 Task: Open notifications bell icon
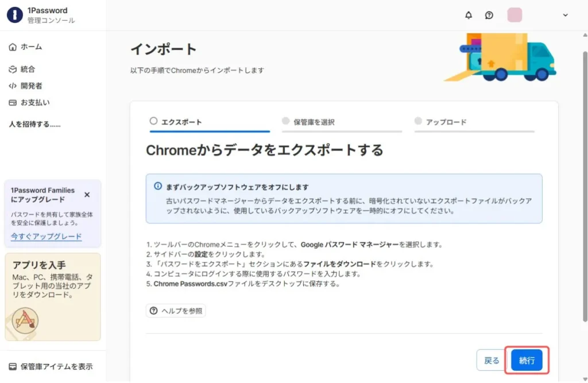click(x=469, y=15)
